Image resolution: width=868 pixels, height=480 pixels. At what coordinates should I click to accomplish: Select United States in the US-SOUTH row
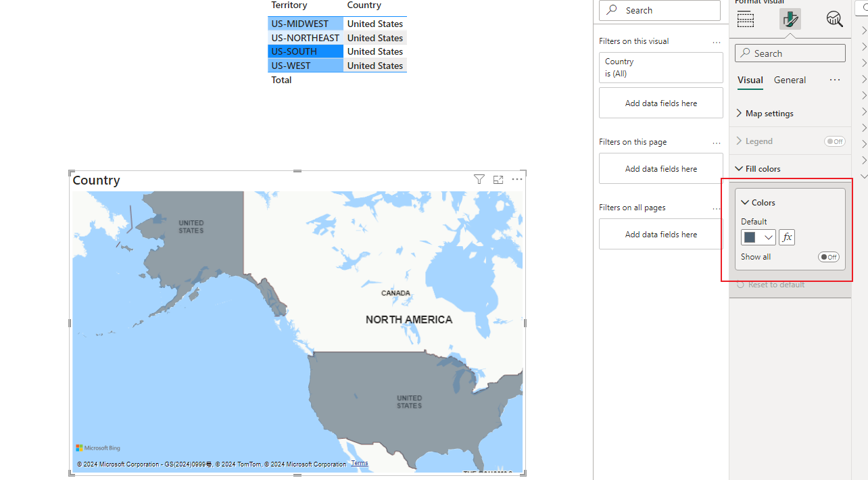click(375, 51)
